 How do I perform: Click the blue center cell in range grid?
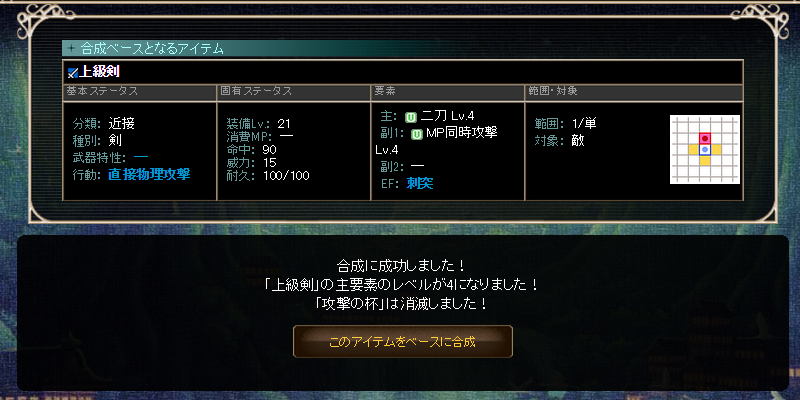(705, 149)
